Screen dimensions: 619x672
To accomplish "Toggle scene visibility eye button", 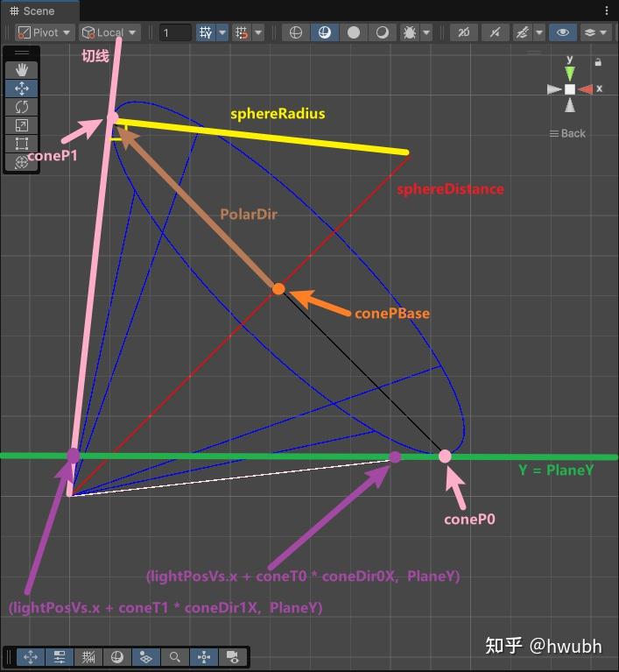I will 562,32.
